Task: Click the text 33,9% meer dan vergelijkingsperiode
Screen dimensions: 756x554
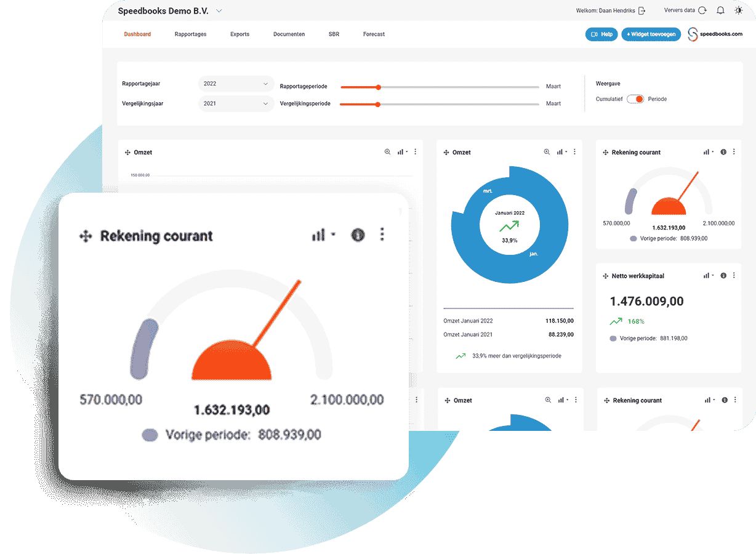Action: pos(517,356)
